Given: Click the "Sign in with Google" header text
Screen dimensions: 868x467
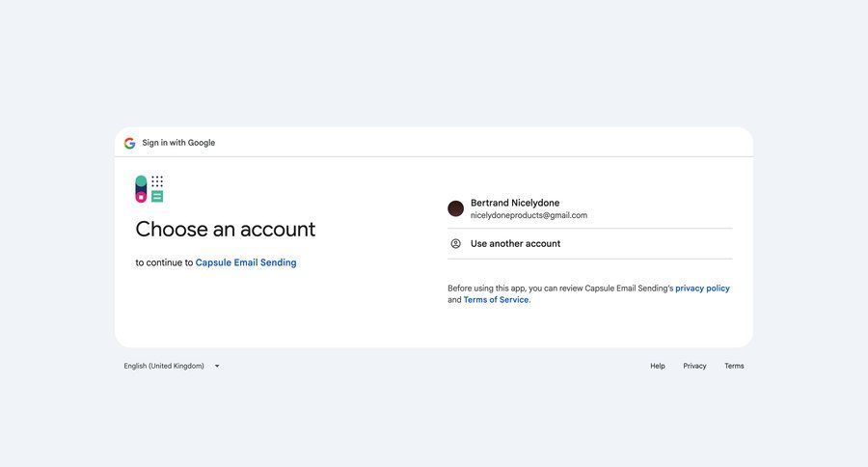Looking at the screenshot, I should pyautogui.click(x=178, y=143).
